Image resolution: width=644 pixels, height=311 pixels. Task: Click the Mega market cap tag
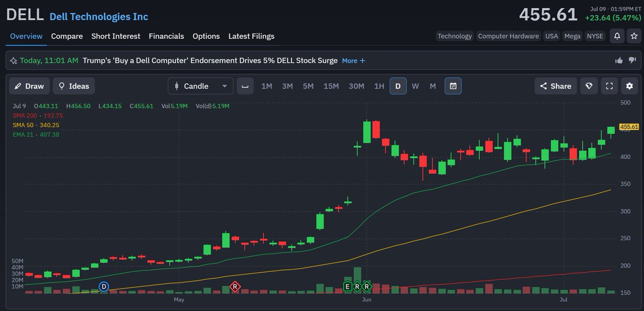pos(572,36)
